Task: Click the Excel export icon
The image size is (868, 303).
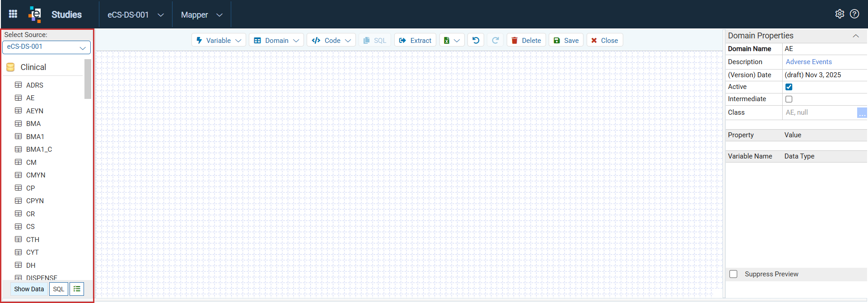Action: (x=447, y=41)
